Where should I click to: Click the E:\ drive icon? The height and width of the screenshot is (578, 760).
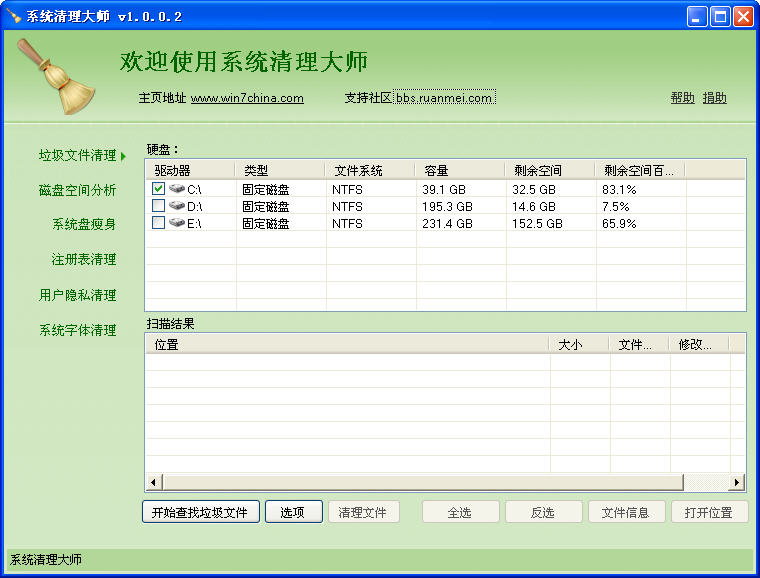[x=176, y=223]
